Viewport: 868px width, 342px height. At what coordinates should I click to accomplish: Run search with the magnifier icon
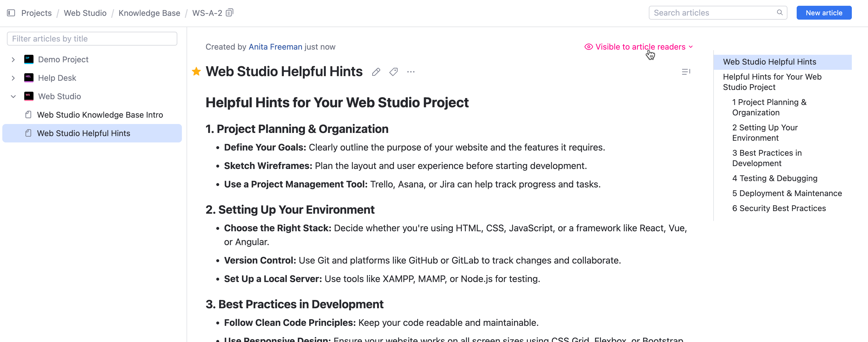tap(780, 12)
